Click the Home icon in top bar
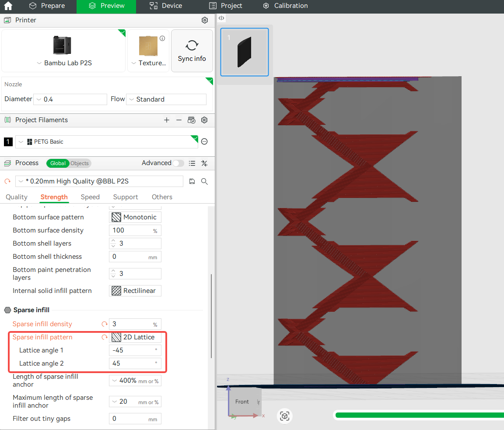The width and height of the screenshot is (504, 430). [x=8, y=6]
